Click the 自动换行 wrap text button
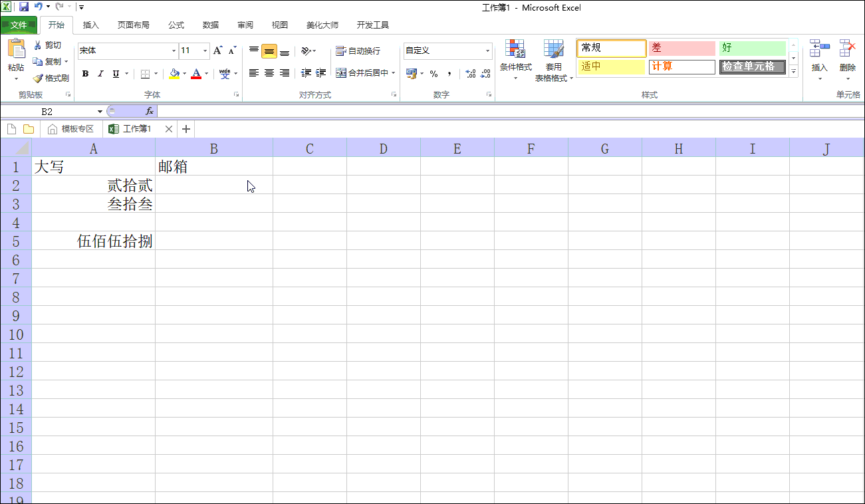 tap(358, 51)
